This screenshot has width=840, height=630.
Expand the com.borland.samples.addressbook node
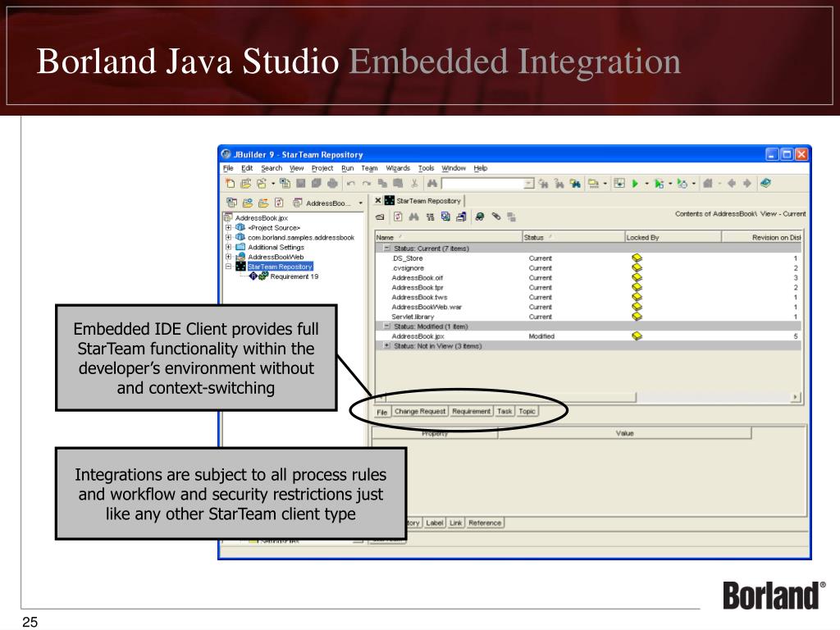point(229,237)
